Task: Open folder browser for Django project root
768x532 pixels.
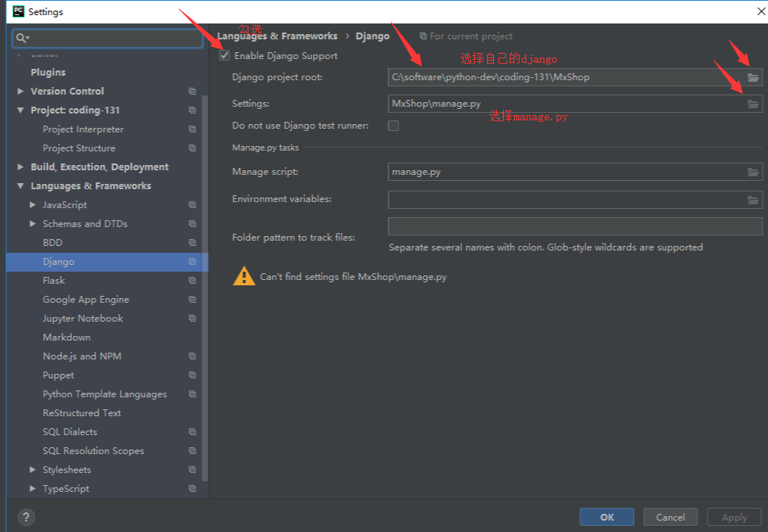Action: 753,77
